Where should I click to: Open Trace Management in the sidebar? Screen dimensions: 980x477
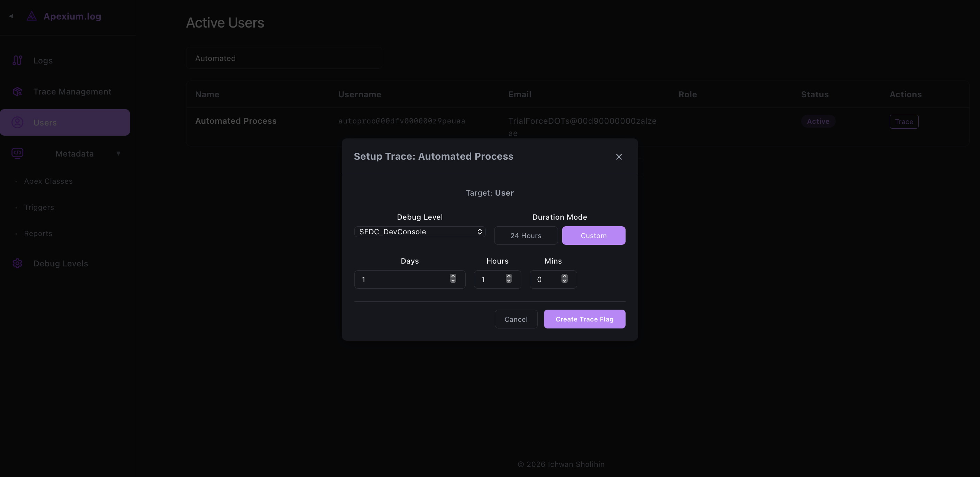[65, 91]
